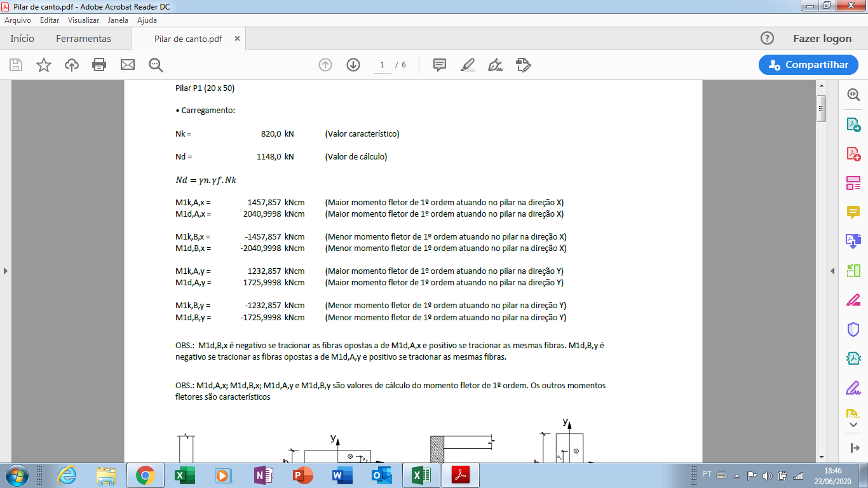
Task: Click the page number input field
Action: pos(382,65)
